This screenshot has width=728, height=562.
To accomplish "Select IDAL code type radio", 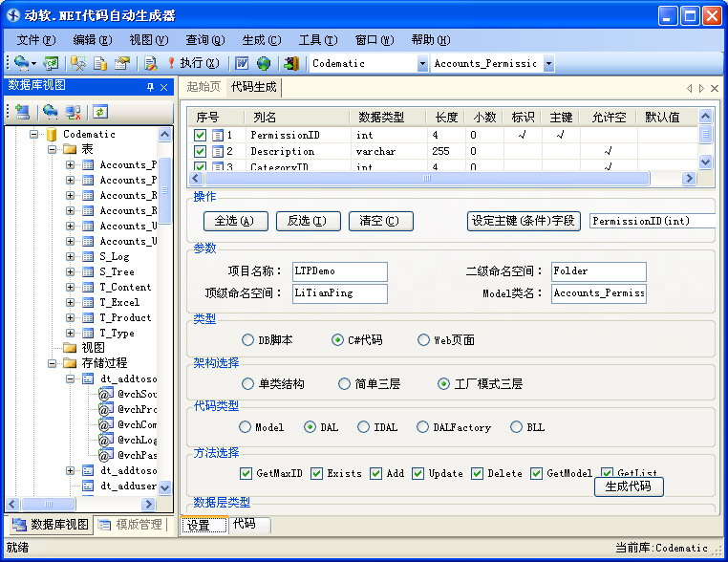I will (x=364, y=427).
